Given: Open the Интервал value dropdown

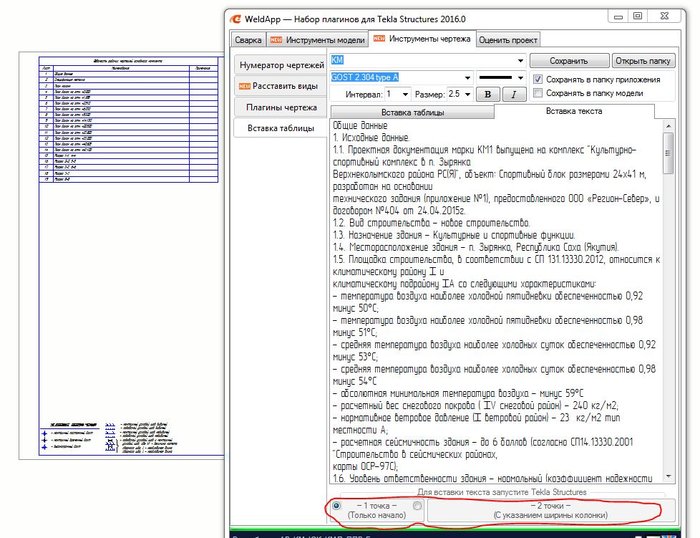Looking at the screenshot, I should coord(405,94).
